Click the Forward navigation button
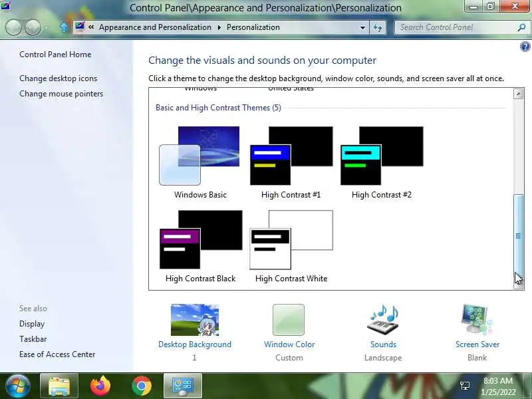The image size is (532, 399). click(x=33, y=27)
